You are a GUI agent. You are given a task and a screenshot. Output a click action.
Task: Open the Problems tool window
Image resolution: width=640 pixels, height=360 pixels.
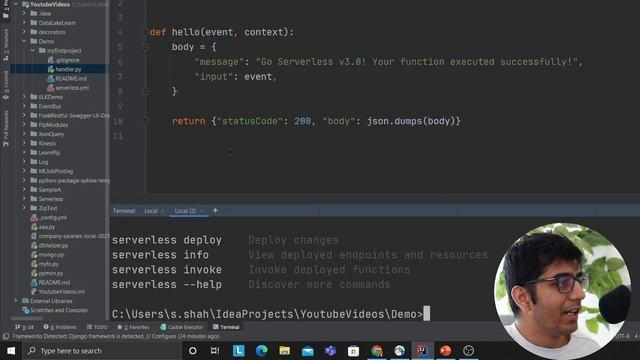point(60,327)
